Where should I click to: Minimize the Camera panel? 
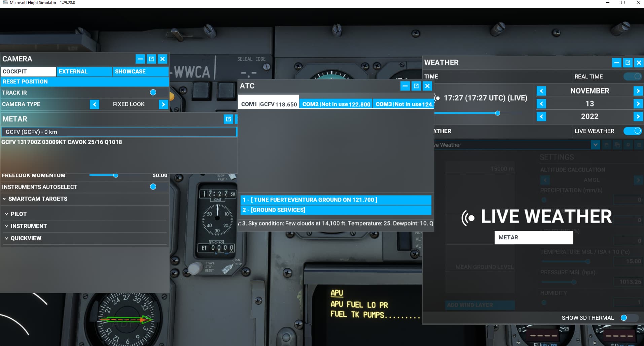pos(140,59)
